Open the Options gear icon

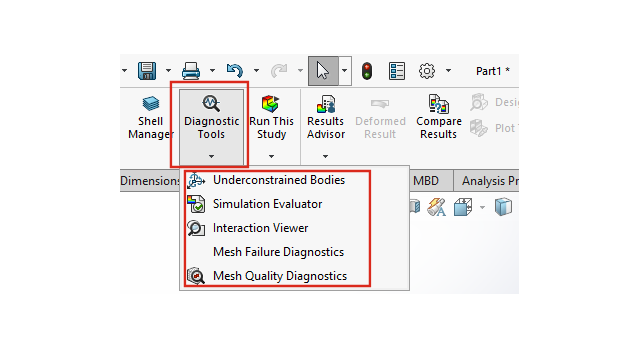coord(427,71)
